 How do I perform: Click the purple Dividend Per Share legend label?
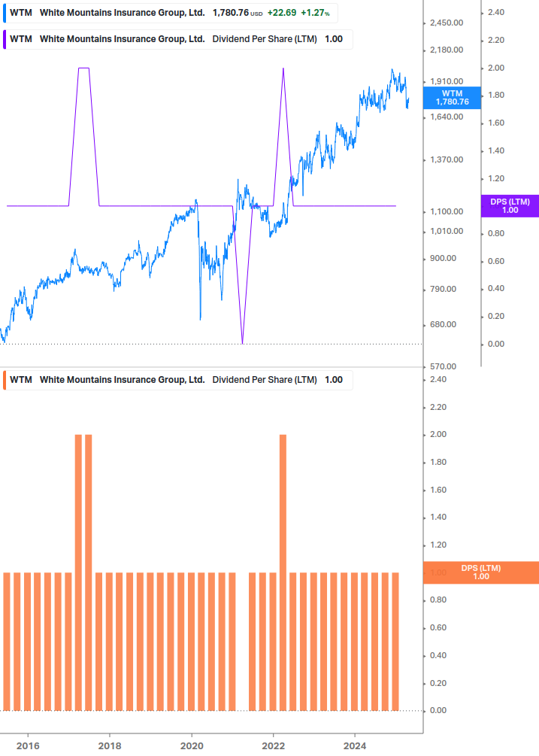click(177, 39)
